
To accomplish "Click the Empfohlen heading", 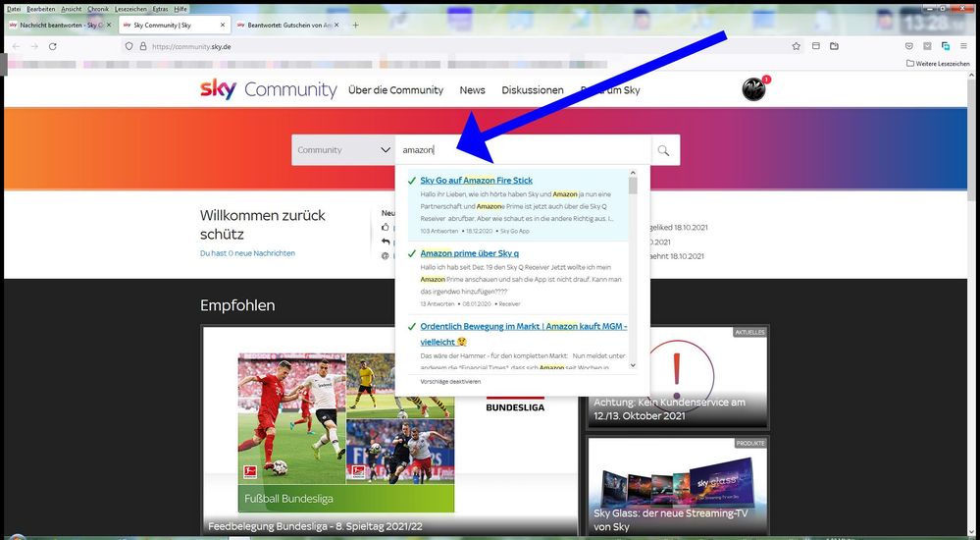I will 237,305.
